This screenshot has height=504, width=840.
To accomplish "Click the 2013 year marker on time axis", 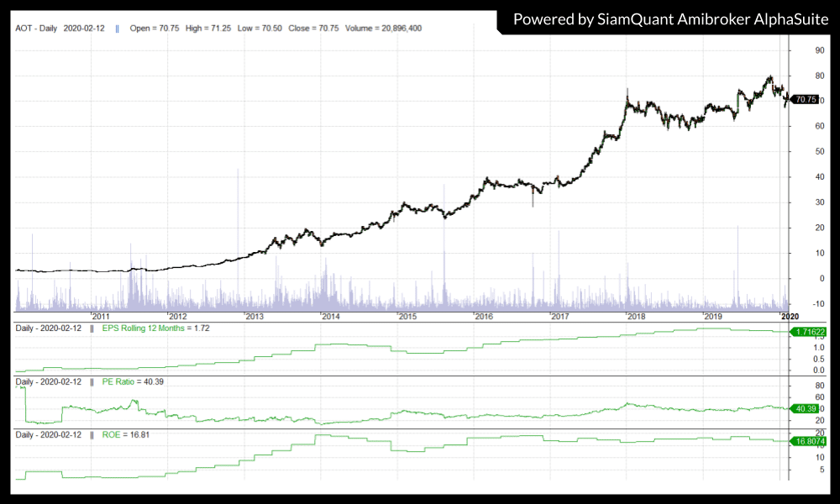I will [255, 316].
